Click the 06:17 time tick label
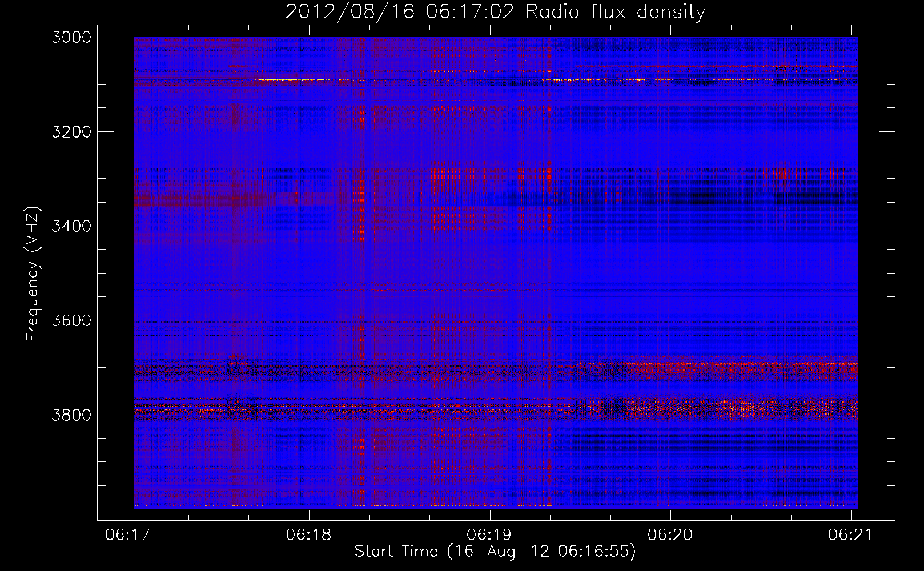 [x=128, y=534]
